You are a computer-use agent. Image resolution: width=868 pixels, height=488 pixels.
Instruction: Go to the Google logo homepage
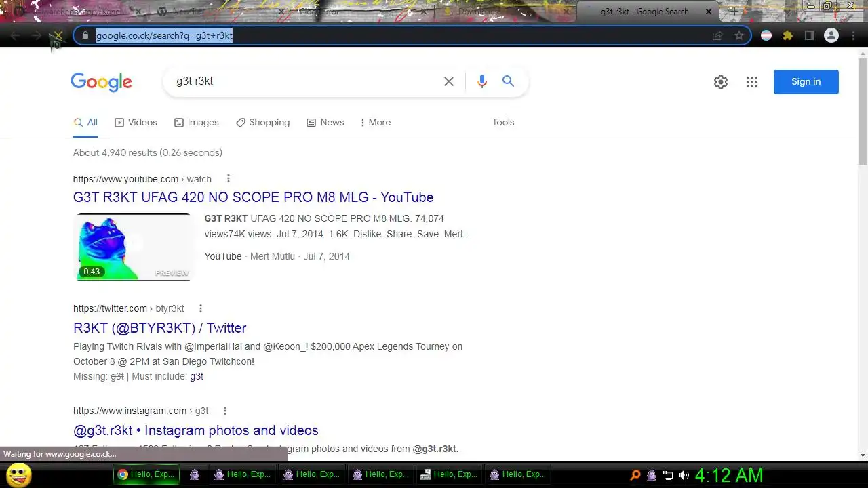(x=102, y=82)
